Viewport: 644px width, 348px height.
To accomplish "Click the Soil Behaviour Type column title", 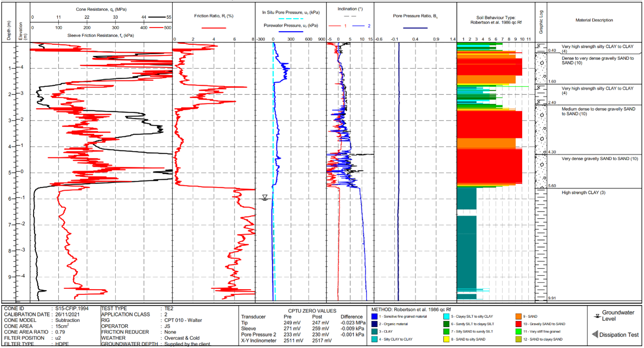I will coord(495,20).
